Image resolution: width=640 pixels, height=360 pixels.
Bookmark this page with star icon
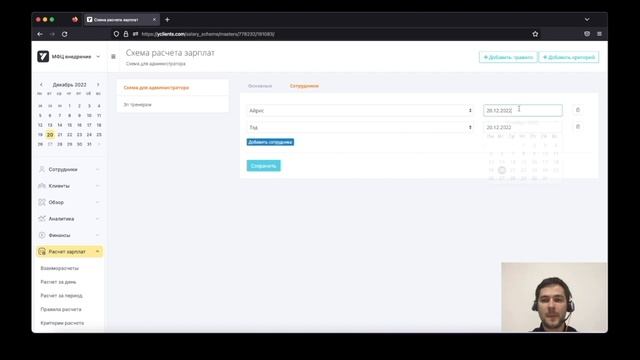point(535,34)
